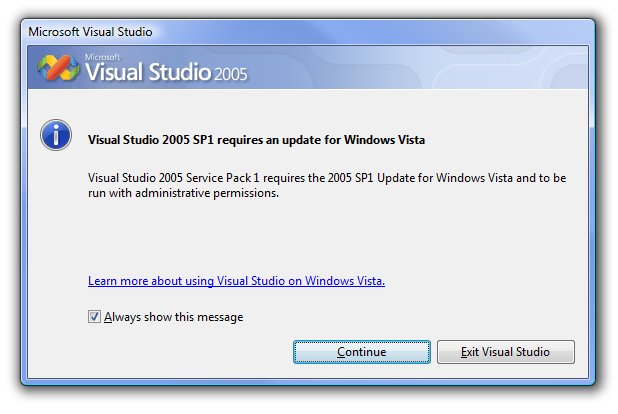Click the Visual Studio infinity logo icon
Screen dimensions: 618x414
[59, 68]
